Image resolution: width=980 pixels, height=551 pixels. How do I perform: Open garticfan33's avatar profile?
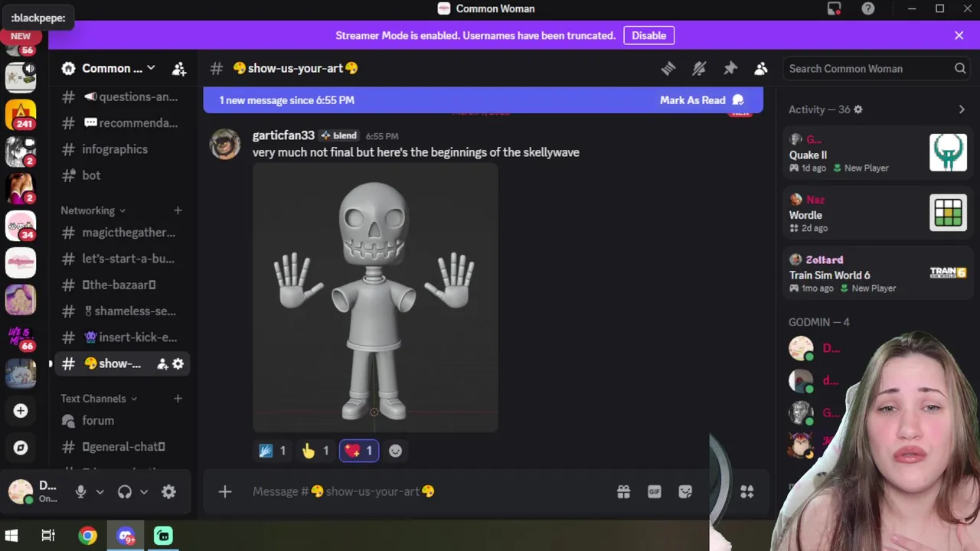pos(225,144)
